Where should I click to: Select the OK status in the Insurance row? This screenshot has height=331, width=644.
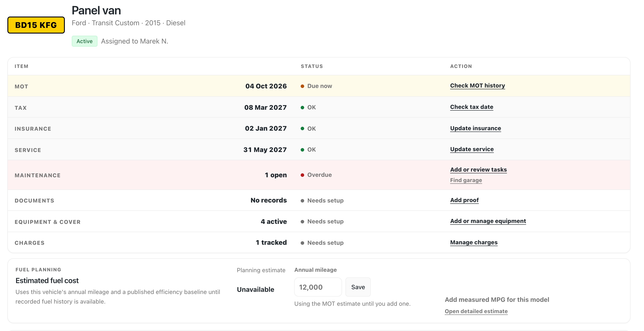click(308, 129)
